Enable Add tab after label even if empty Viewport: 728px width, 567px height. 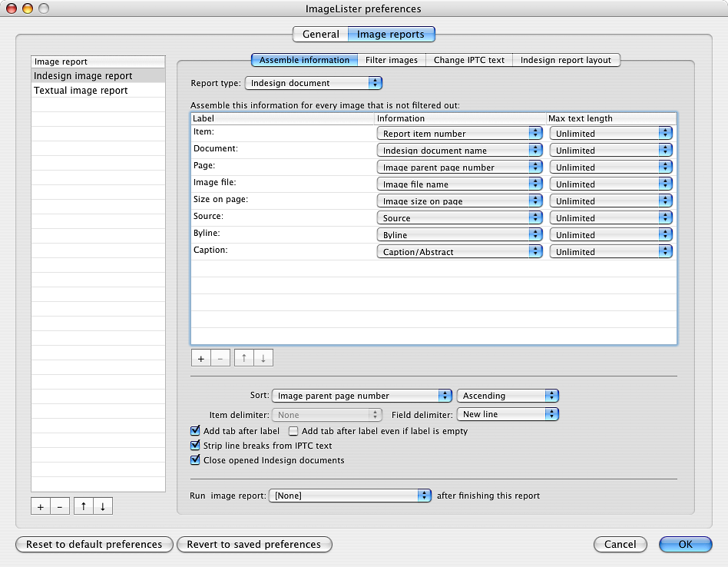(x=293, y=431)
